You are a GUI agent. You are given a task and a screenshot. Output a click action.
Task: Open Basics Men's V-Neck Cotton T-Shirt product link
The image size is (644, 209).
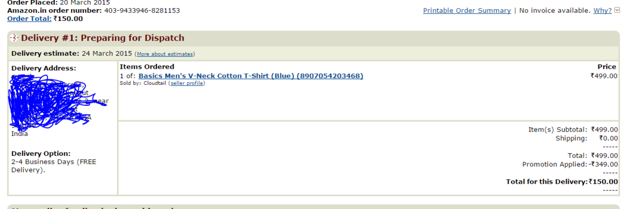click(x=251, y=76)
